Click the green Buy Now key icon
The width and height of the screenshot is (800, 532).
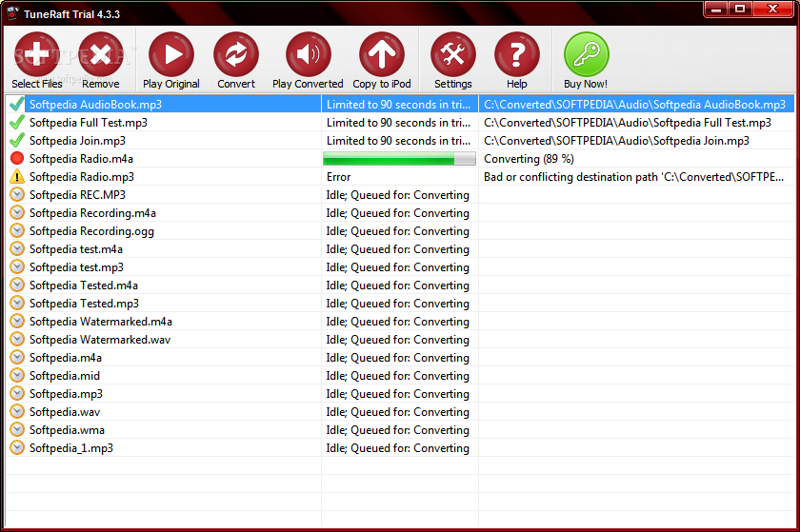[587, 54]
